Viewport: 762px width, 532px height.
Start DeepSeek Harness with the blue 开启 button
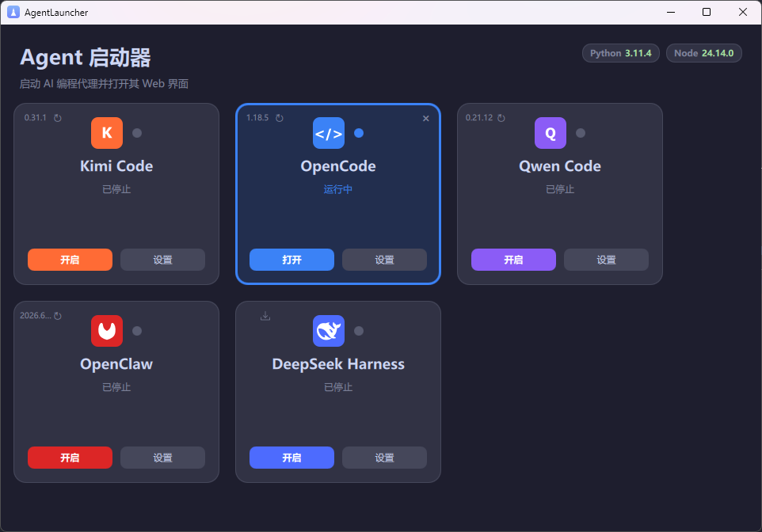291,458
